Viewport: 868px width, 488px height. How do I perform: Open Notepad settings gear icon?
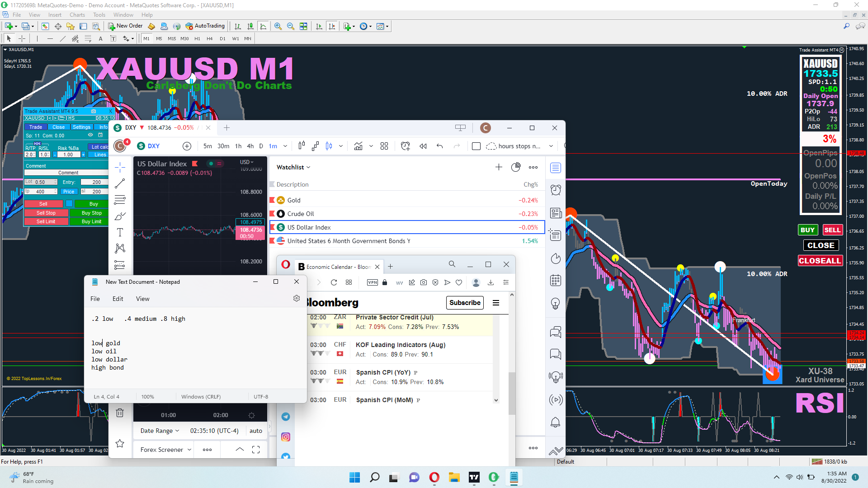pyautogui.click(x=297, y=298)
